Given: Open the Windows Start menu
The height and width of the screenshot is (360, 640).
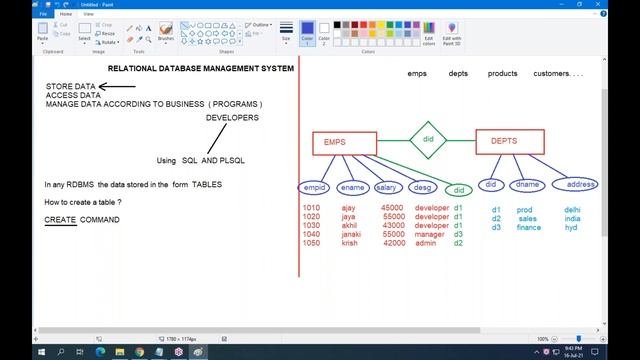Looking at the screenshot, I should (42, 352).
